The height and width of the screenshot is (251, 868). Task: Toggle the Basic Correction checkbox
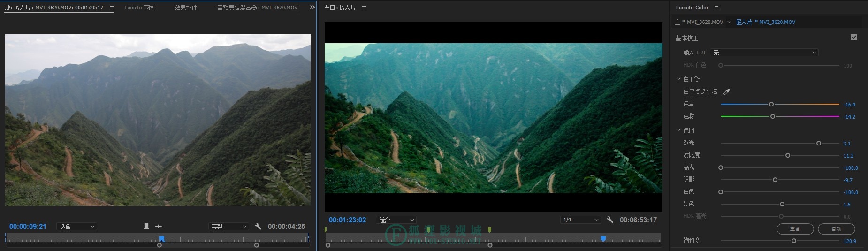coord(854,37)
